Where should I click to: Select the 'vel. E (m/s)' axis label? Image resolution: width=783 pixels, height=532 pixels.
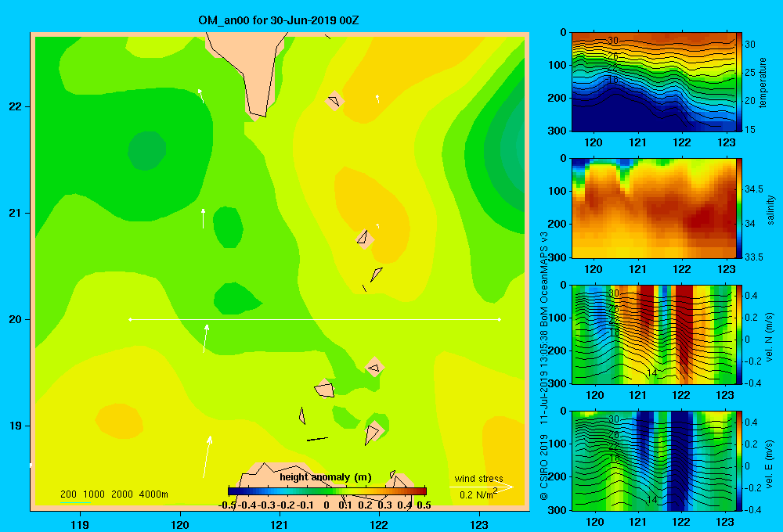click(x=769, y=463)
